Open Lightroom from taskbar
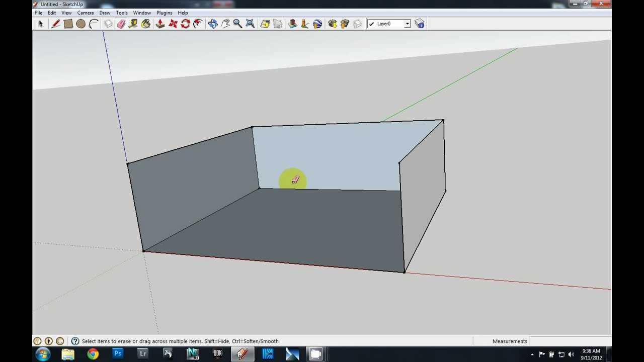 click(x=142, y=354)
